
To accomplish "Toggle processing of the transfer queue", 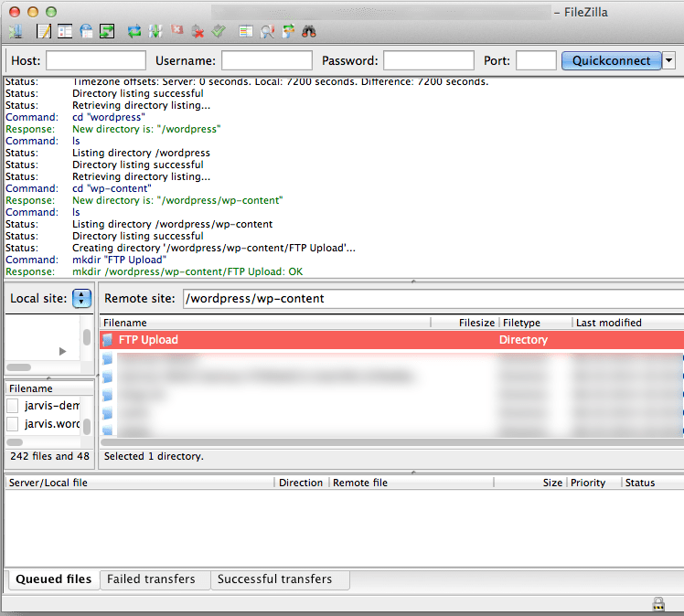I will 155,31.
